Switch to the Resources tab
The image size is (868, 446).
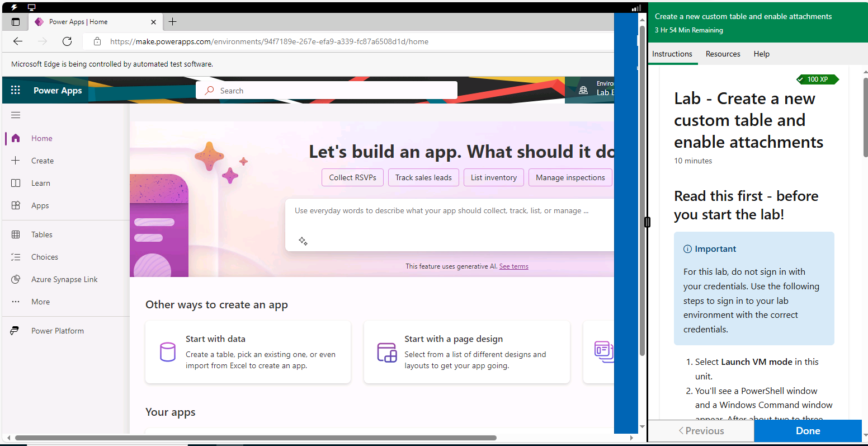point(723,54)
